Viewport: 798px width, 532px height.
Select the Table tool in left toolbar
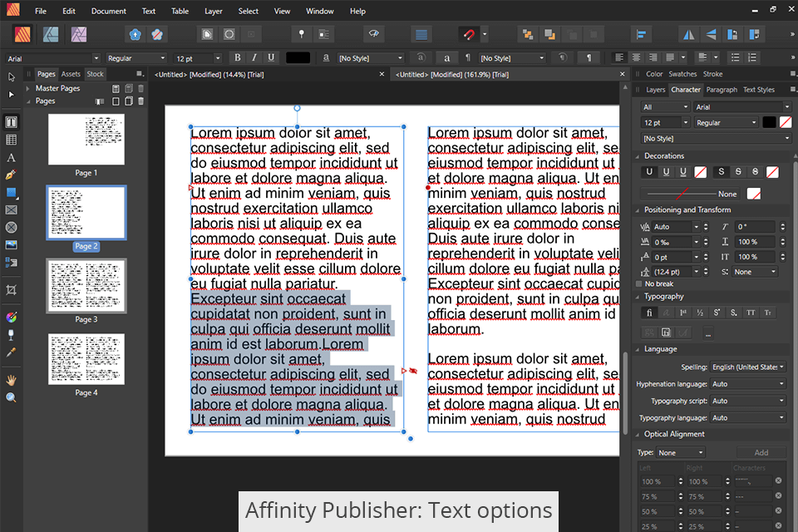(11, 140)
